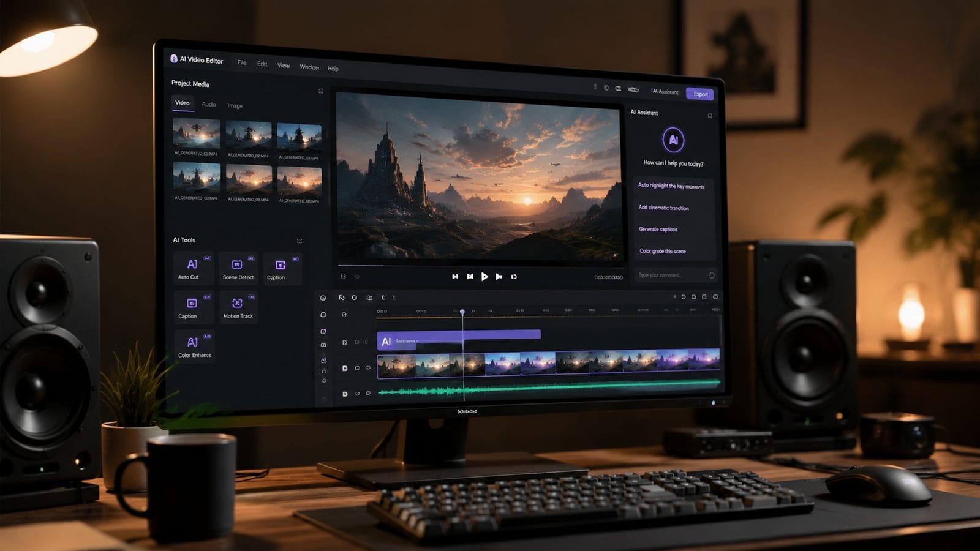Click the icon right of AI Tools heading

300,241
